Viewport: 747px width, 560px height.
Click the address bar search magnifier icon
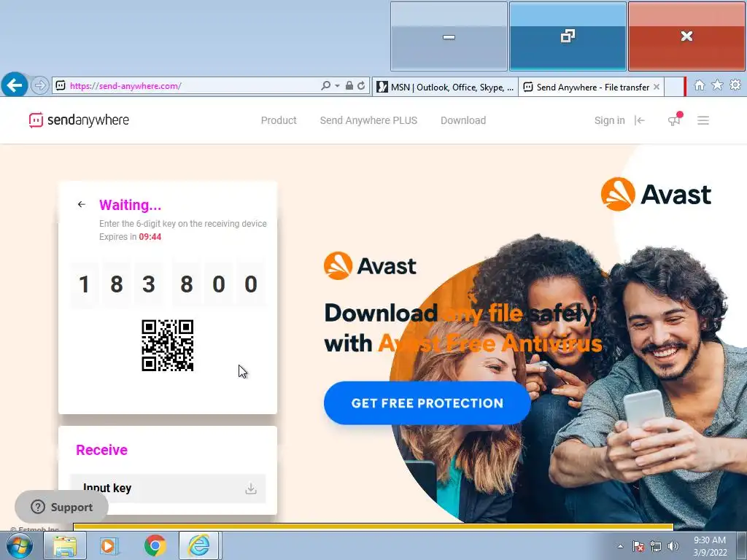pyautogui.click(x=325, y=86)
